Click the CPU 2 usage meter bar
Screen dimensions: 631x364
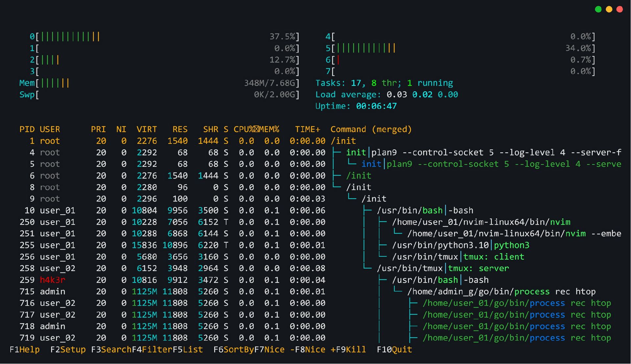click(164, 60)
